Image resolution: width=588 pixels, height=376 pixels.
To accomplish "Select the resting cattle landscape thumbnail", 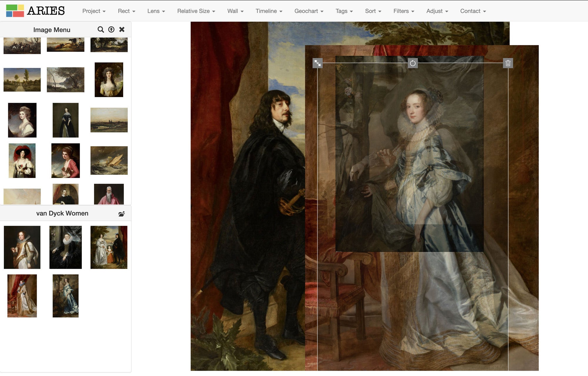I will [66, 45].
